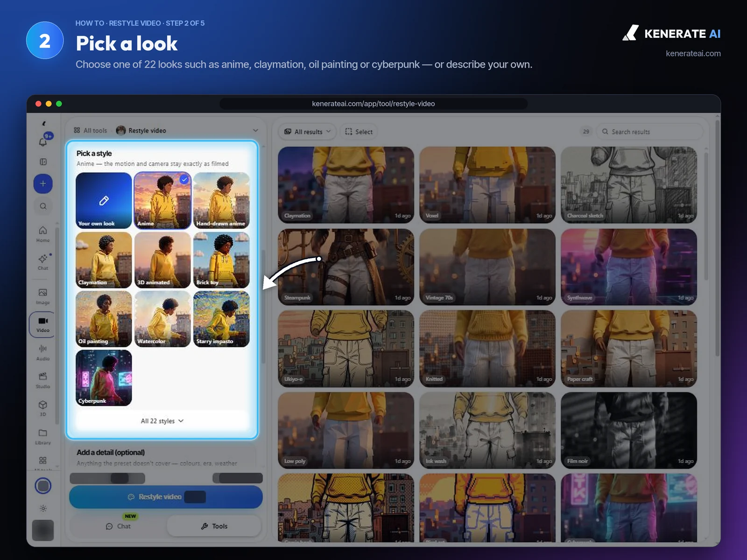Toggle Select mode for results

(x=359, y=132)
